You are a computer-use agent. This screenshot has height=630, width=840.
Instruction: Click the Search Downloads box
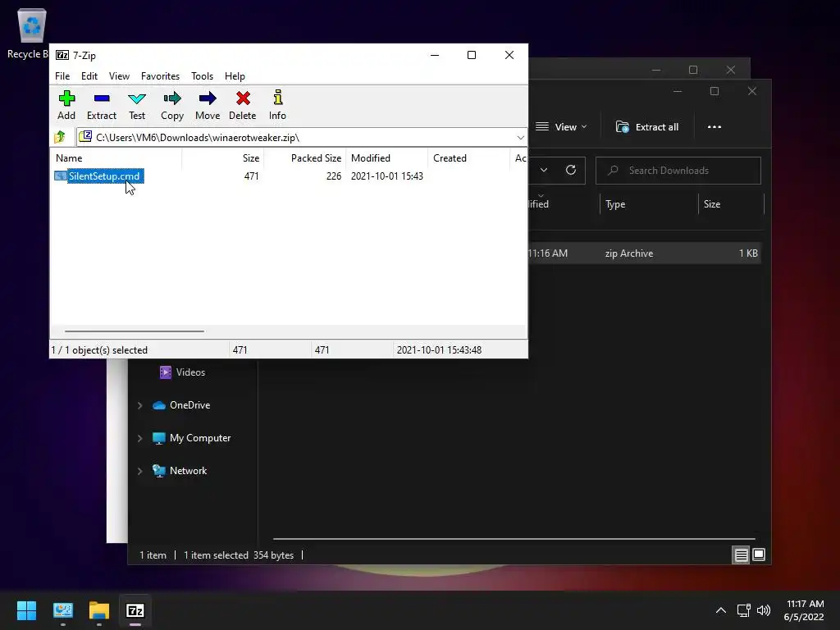click(678, 171)
